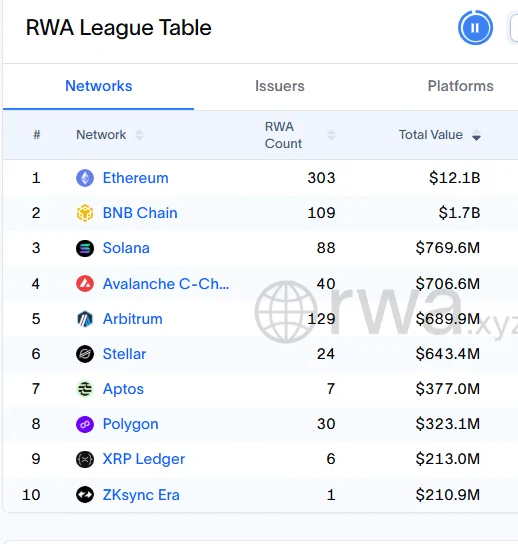This screenshot has width=518, height=544.
Task: Open the XRP Ledger network link
Action: click(x=144, y=459)
